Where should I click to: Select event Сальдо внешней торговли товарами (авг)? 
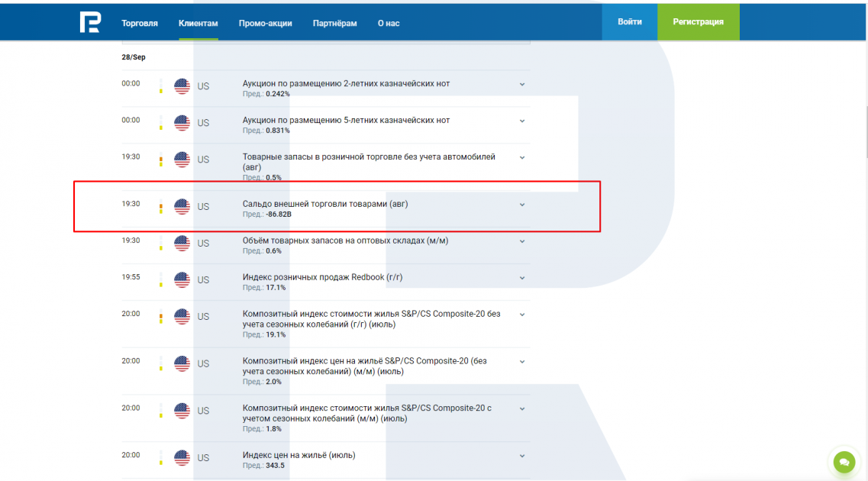click(x=325, y=204)
